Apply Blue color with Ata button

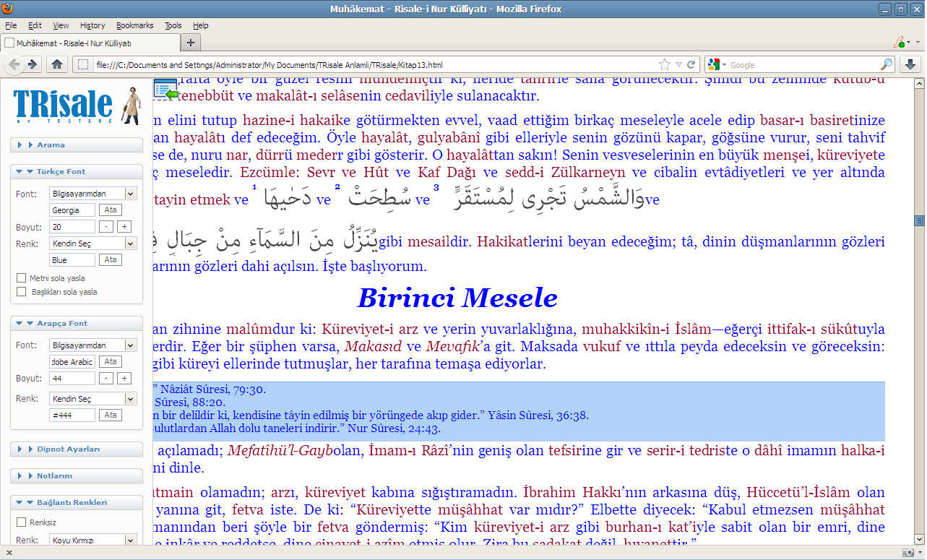pos(111,259)
